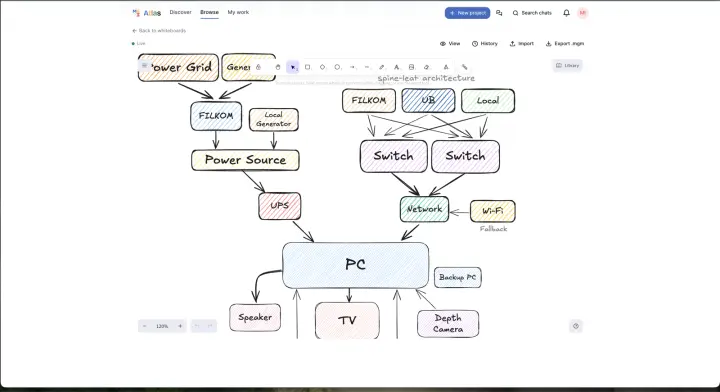The width and height of the screenshot is (720, 392).
Task: Select the Depth Camera node
Action: pyautogui.click(x=448, y=324)
